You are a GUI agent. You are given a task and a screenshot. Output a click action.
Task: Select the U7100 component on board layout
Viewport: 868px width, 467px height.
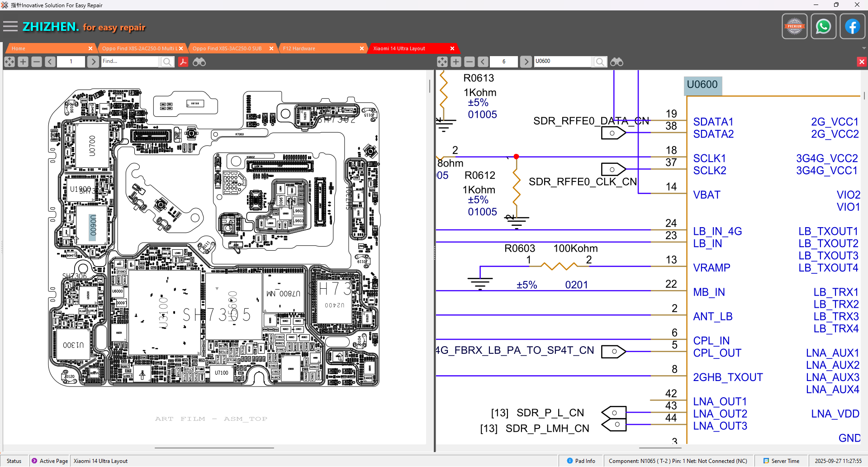pyautogui.click(x=222, y=373)
